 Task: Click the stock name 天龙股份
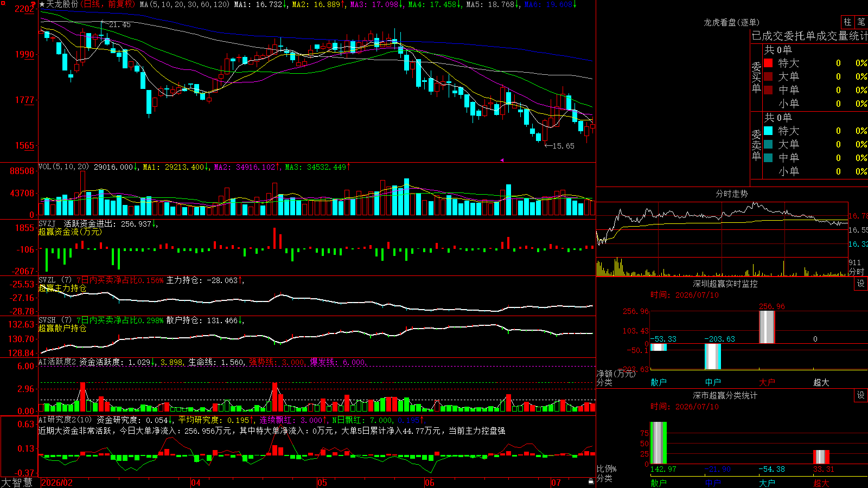(x=62, y=4)
